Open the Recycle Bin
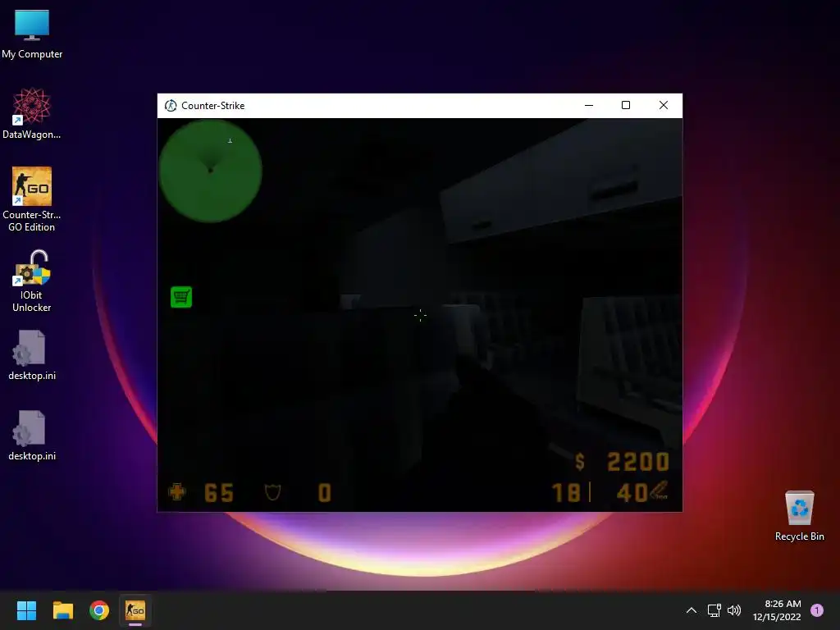Viewport: 840px width, 630px height. 799,516
